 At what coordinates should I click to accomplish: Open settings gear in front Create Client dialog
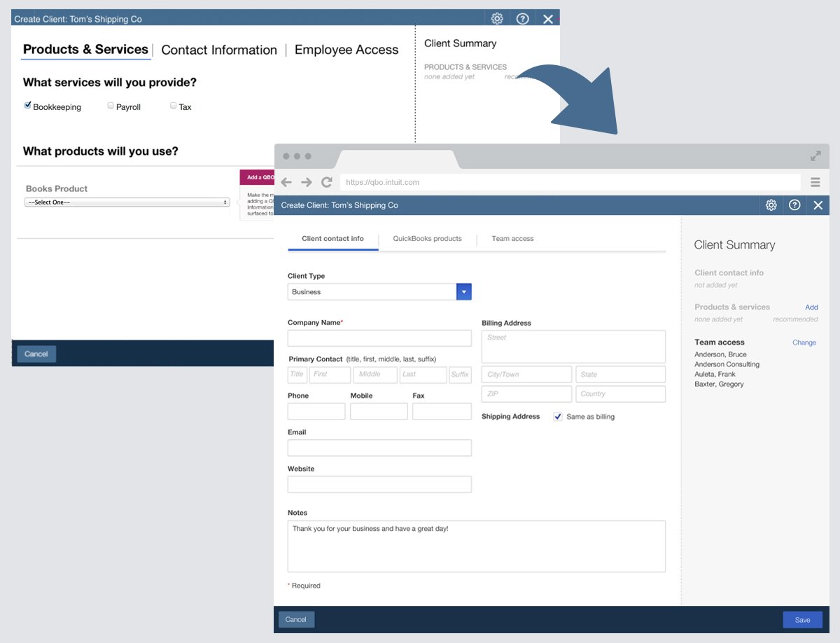tap(771, 205)
